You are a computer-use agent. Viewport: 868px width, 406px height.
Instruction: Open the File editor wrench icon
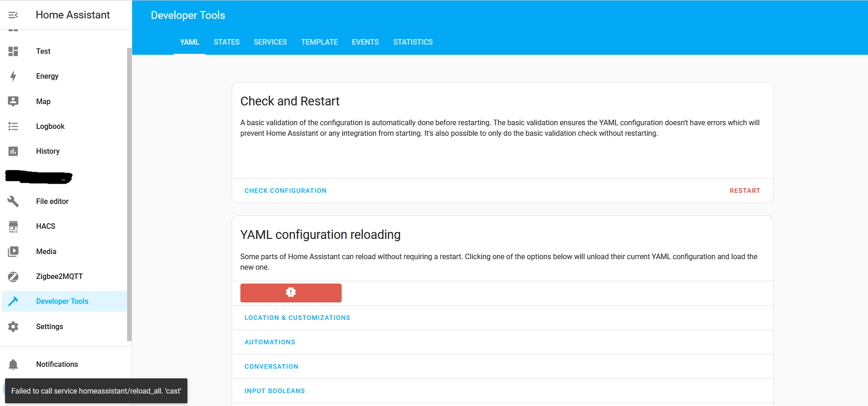click(x=13, y=201)
